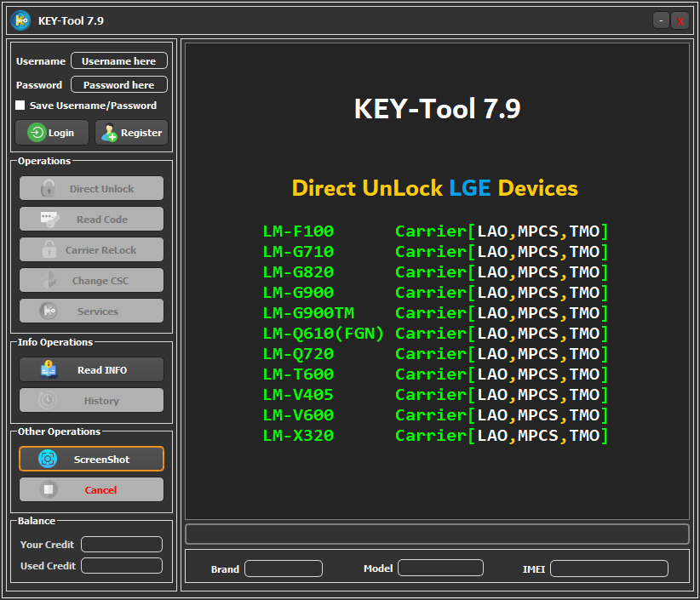Click the lock icon on Carrier ReLock

pos(49,249)
